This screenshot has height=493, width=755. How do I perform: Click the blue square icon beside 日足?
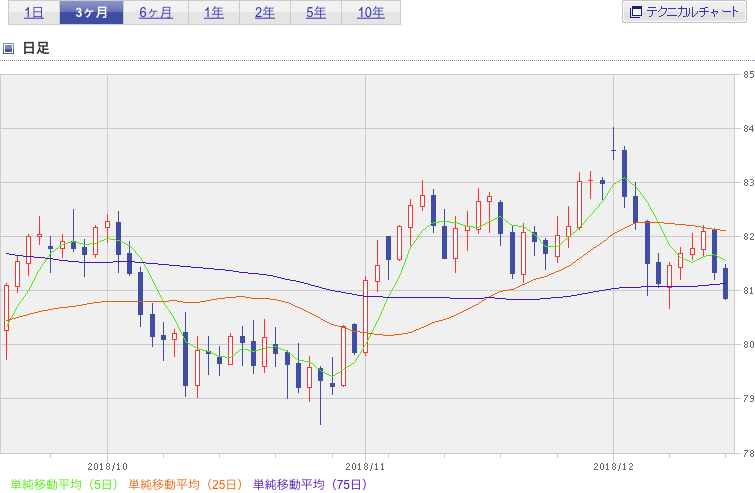8,48
